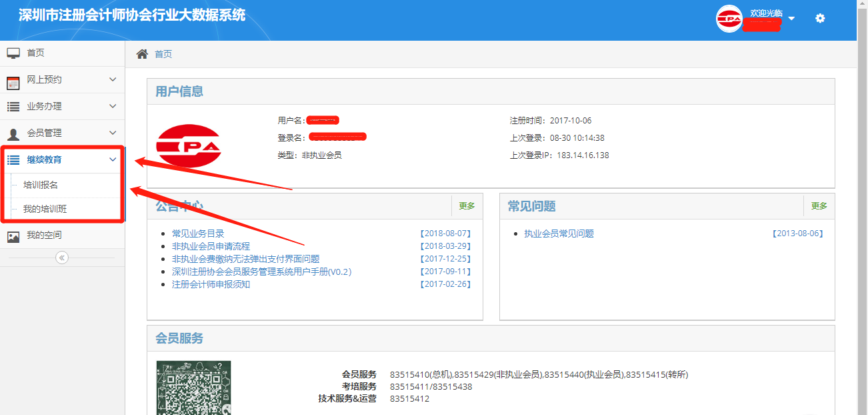Open 培训报名 submenu item

click(x=41, y=185)
